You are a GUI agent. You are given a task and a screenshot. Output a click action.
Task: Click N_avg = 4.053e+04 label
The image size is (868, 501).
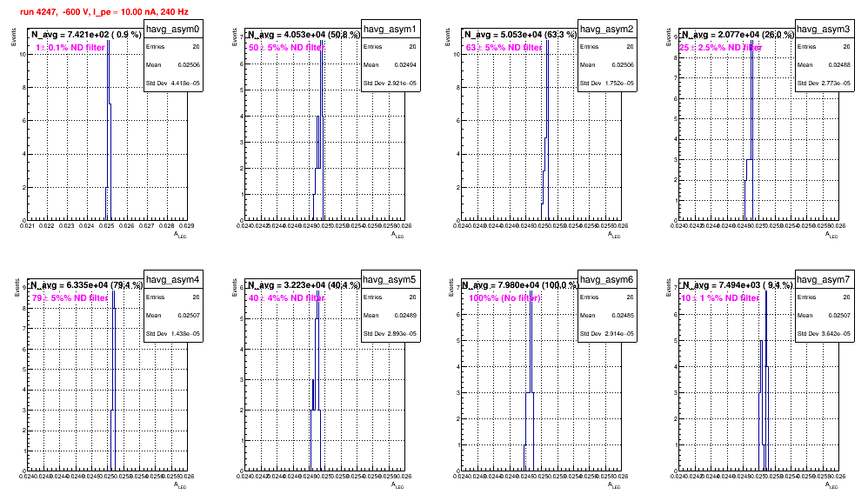(x=304, y=35)
